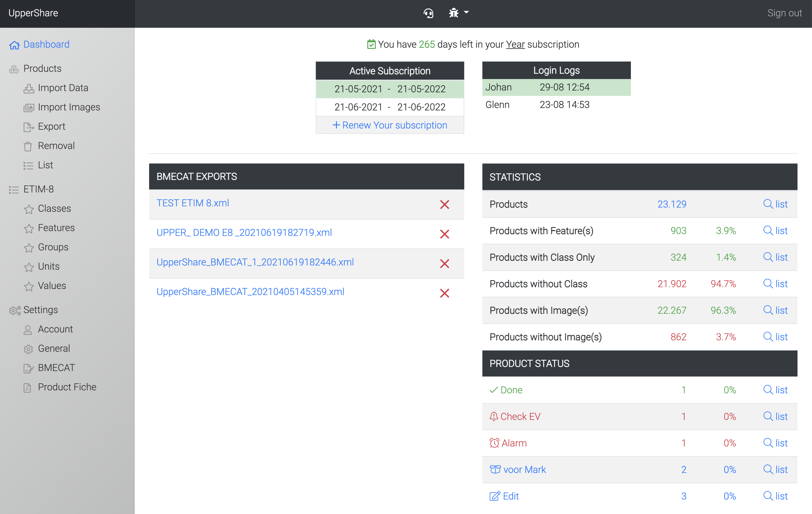This screenshot has height=514, width=812.
Task: Open the Product Fiche settings
Action: click(67, 387)
